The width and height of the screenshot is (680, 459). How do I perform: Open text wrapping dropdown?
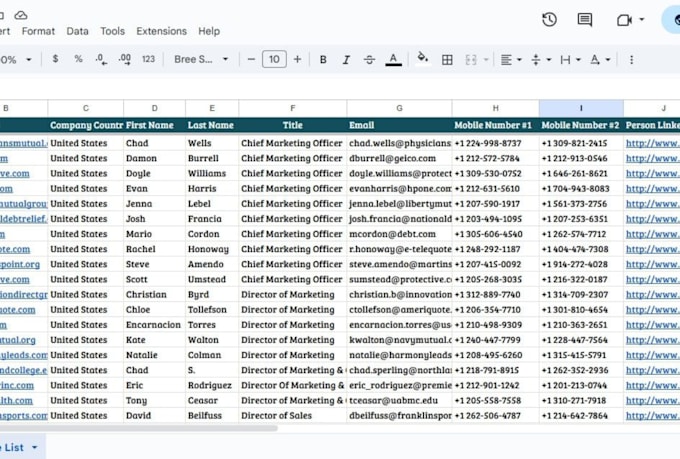(x=570, y=59)
